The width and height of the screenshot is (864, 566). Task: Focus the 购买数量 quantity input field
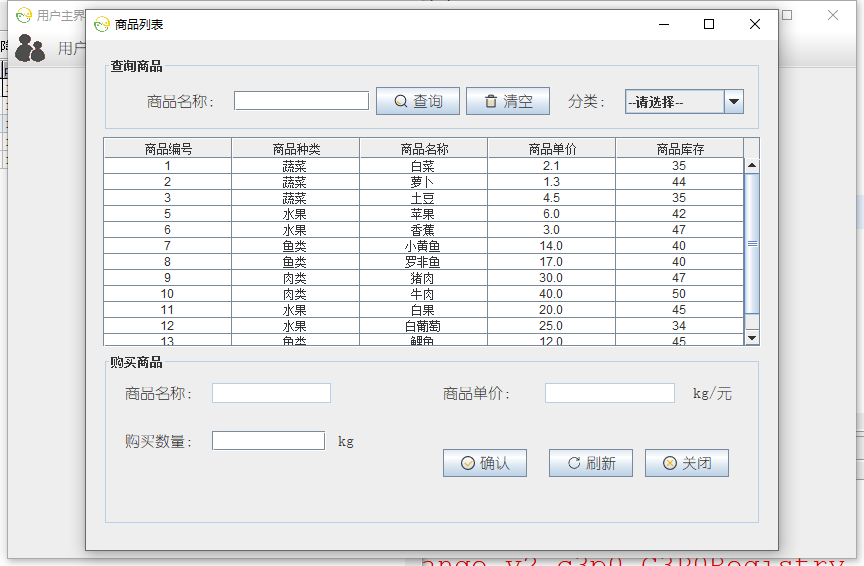[x=268, y=441]
